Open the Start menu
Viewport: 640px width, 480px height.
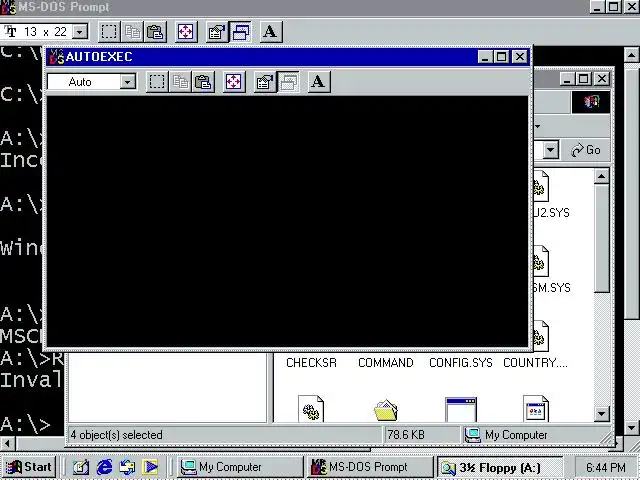pos(29,467)
